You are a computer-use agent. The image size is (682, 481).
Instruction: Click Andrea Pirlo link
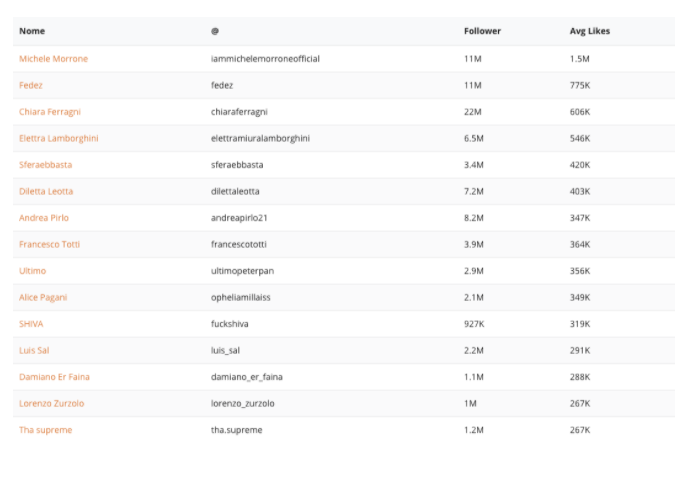(x=44, y=218)
